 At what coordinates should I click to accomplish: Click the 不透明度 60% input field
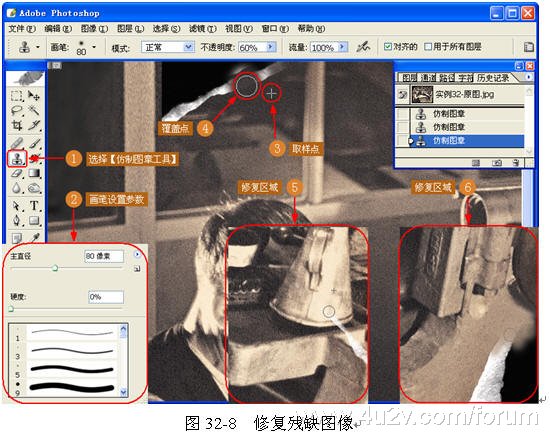[x=252, y=47]
